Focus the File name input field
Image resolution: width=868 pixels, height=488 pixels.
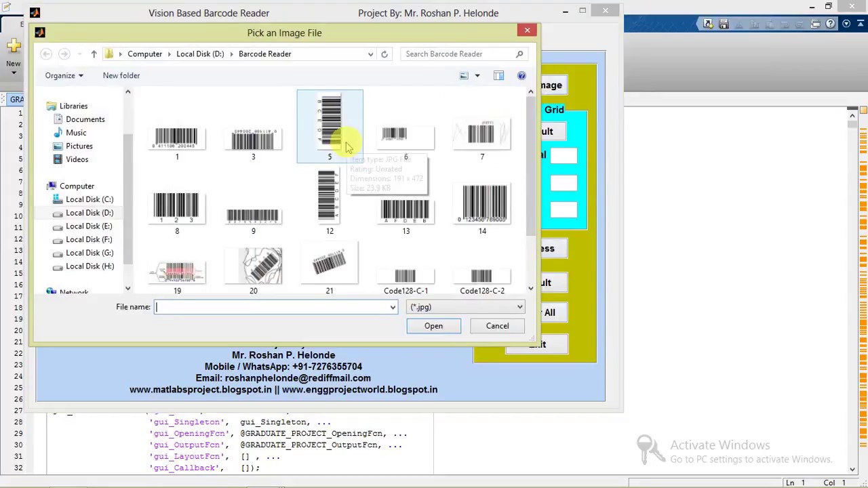tap(271, 308)
